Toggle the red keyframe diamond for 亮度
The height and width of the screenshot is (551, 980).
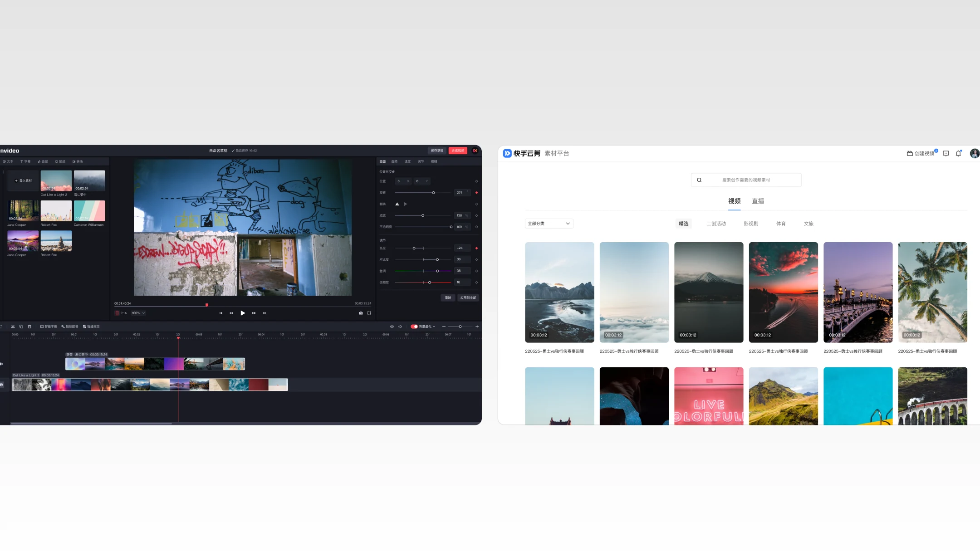pos(476,248)
